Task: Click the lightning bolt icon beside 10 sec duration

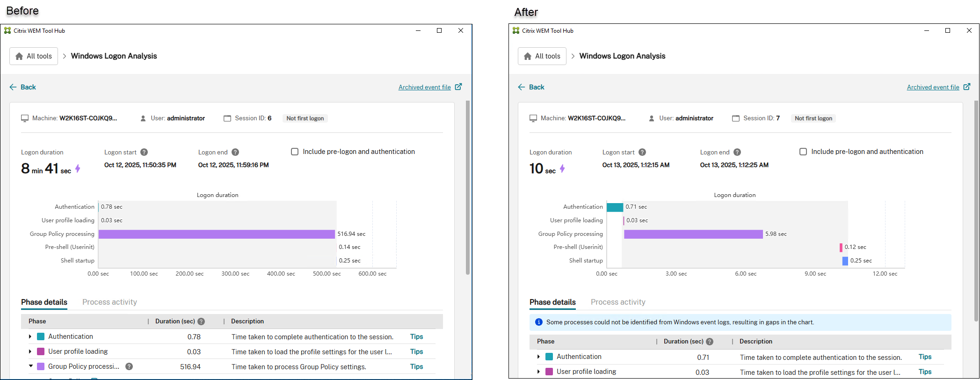Action: click(x=562, y=168)
